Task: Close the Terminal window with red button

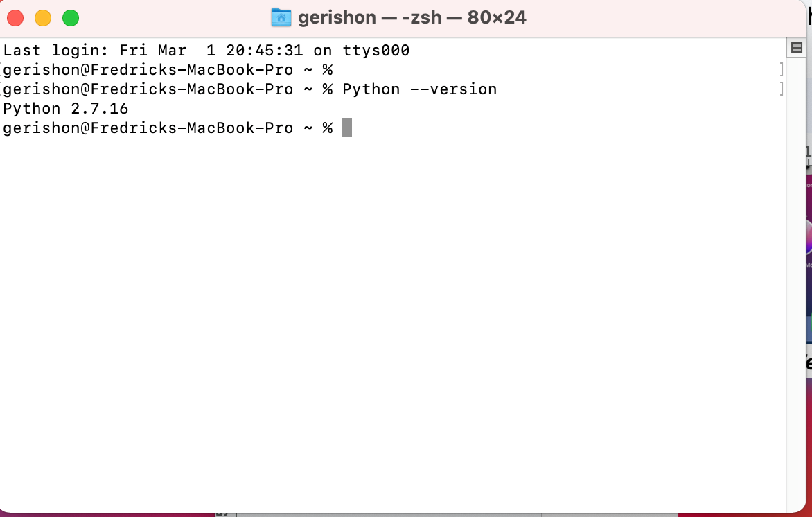Action: (15, 18)
